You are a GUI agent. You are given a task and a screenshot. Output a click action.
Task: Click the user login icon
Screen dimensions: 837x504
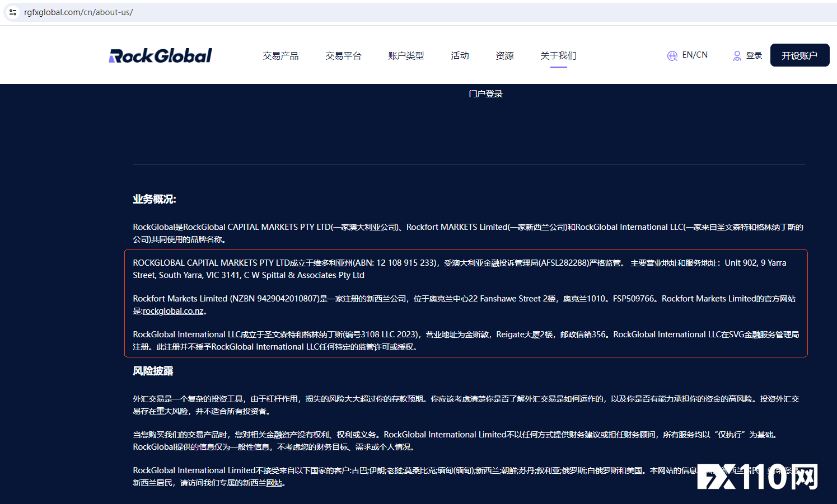pos(737,56)
